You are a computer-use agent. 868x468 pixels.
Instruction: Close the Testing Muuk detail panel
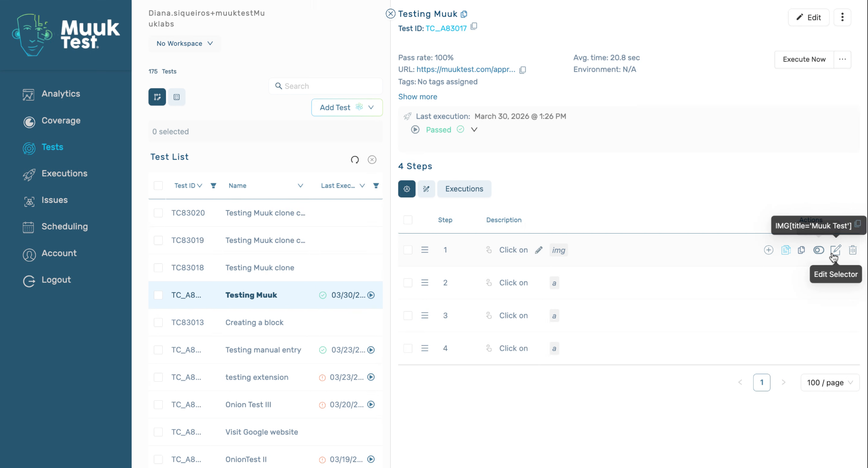click(x=391, y=14)
